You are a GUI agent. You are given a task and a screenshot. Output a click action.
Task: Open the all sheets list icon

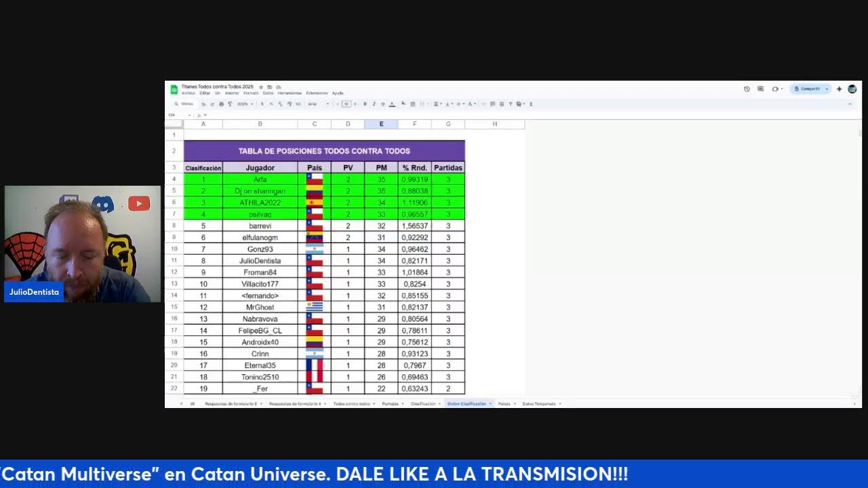point(193,403)
